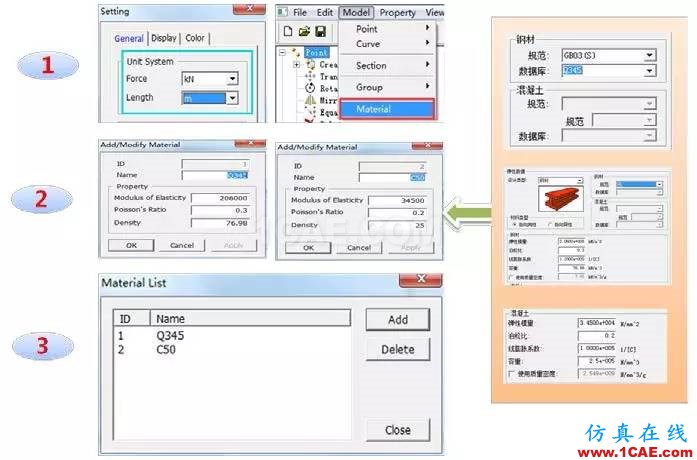697x460 pixels.
Task: Click the Rotate tool icon in tree
Action: point(310,88)
